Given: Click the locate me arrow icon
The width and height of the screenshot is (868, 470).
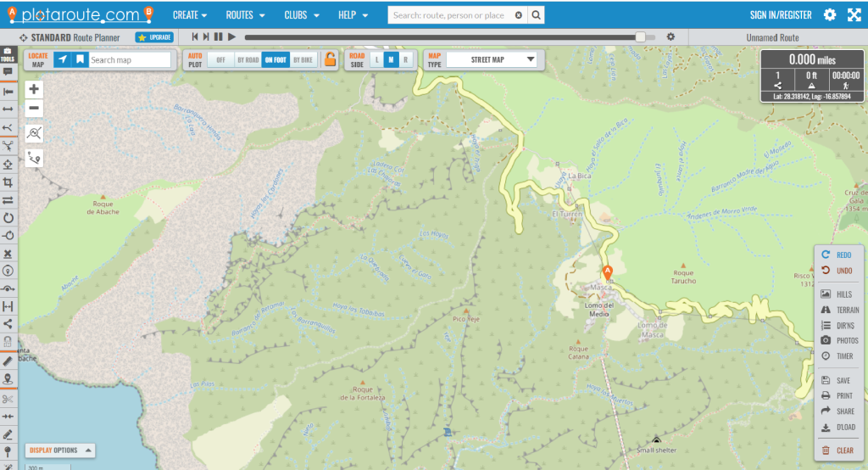Looking at the screenshot, I should pos(62,59).
